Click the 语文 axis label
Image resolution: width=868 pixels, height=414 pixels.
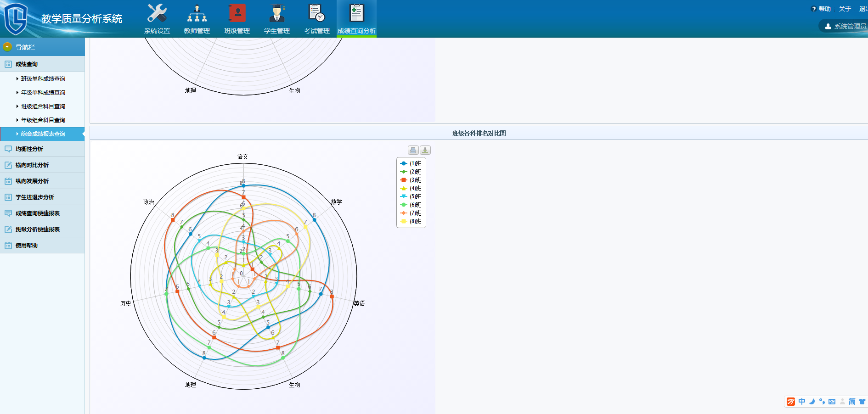click(243, 157)
